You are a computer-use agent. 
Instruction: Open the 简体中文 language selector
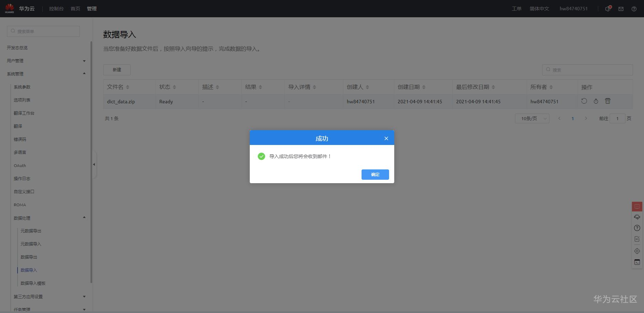tap(539, 9)
